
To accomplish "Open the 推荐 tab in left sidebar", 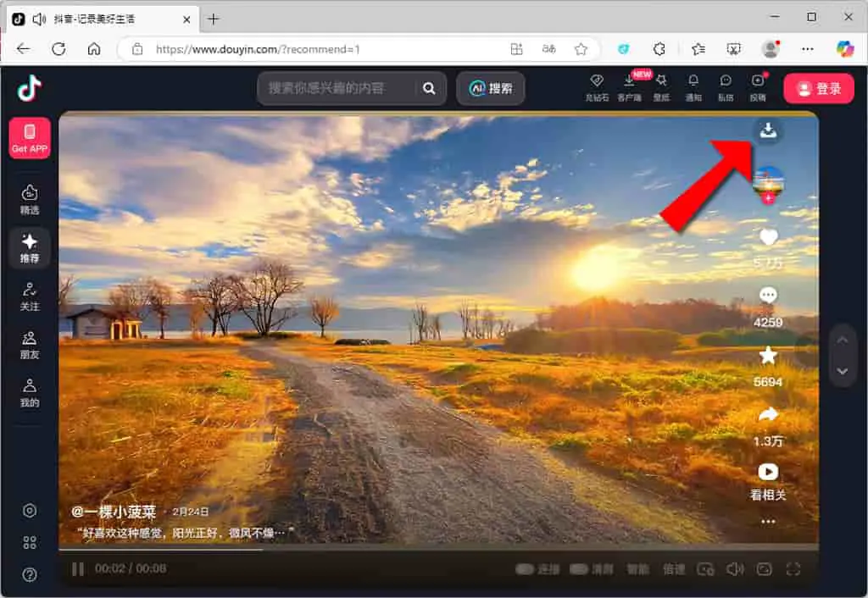I will [30, 248].
